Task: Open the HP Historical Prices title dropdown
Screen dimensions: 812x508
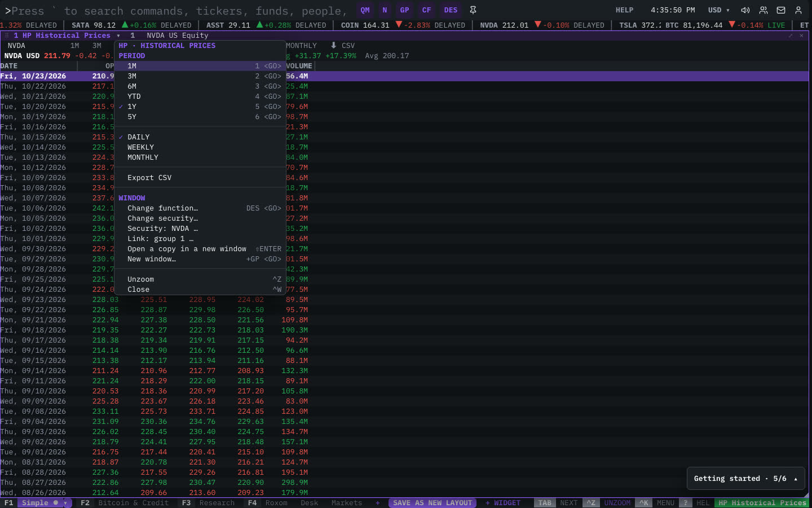Action: click(118, 36)
